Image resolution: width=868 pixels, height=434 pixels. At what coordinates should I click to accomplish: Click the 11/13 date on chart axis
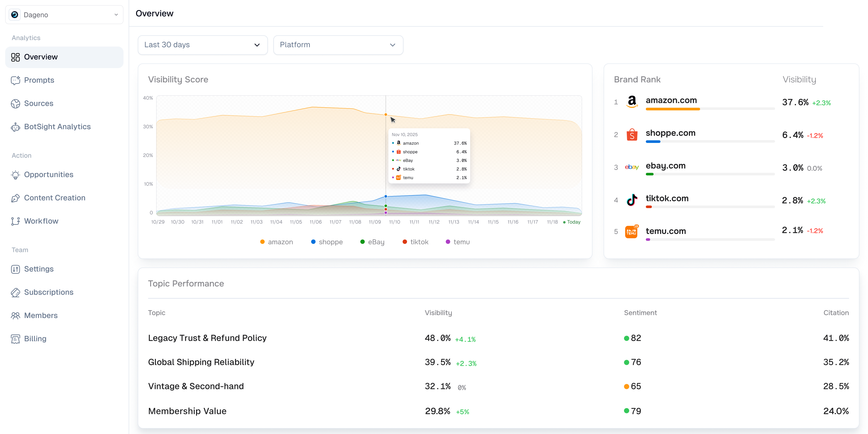(454, 222)
